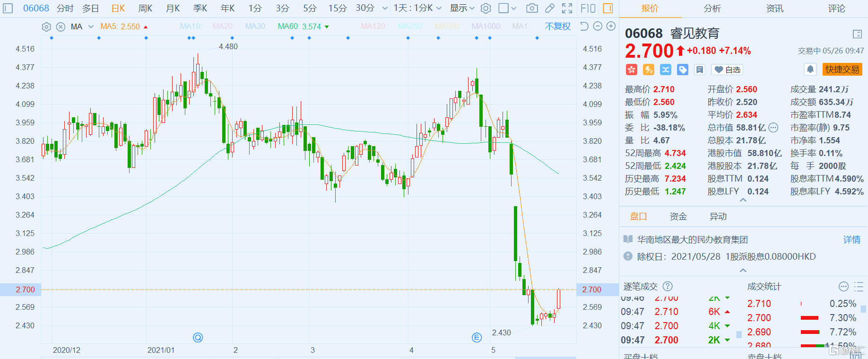Click the price alert bell icon
This screenshot has height=359, width=868.
810,70
